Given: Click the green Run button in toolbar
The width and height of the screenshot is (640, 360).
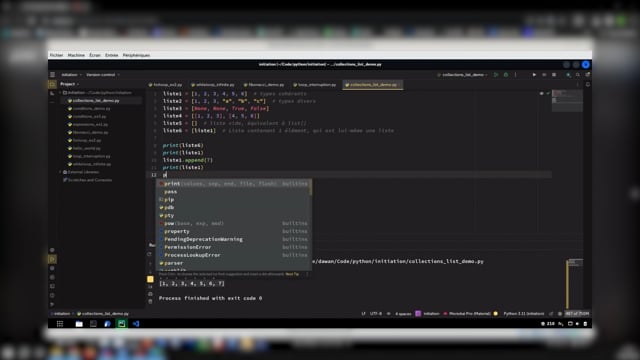Looking at the screenshot, I should tap(496, 75).
